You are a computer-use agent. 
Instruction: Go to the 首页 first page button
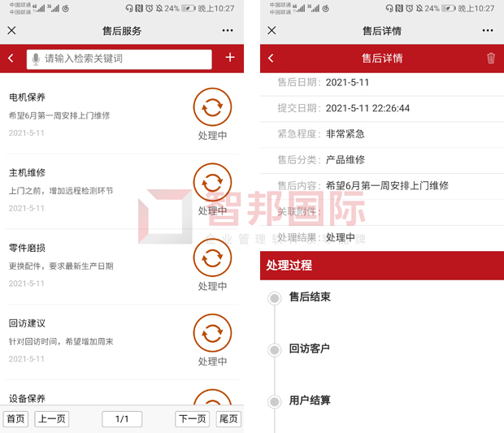click(x=15, y=419)
